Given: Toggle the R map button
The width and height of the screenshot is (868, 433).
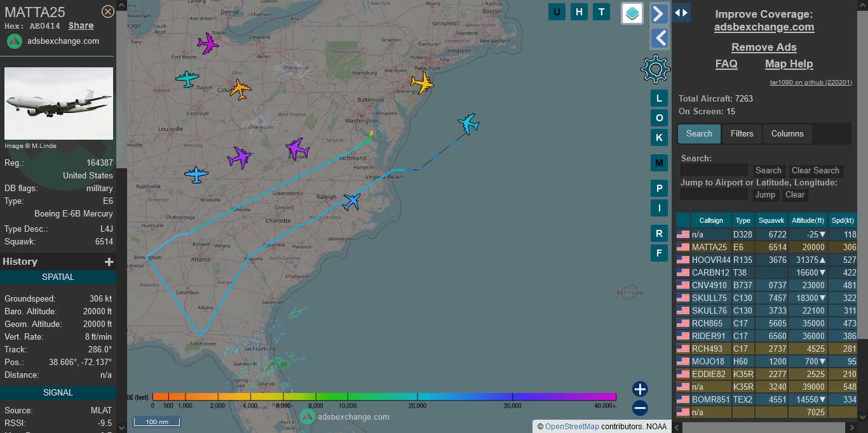Looking at the screenshot, I should click(x=659, y=234).
